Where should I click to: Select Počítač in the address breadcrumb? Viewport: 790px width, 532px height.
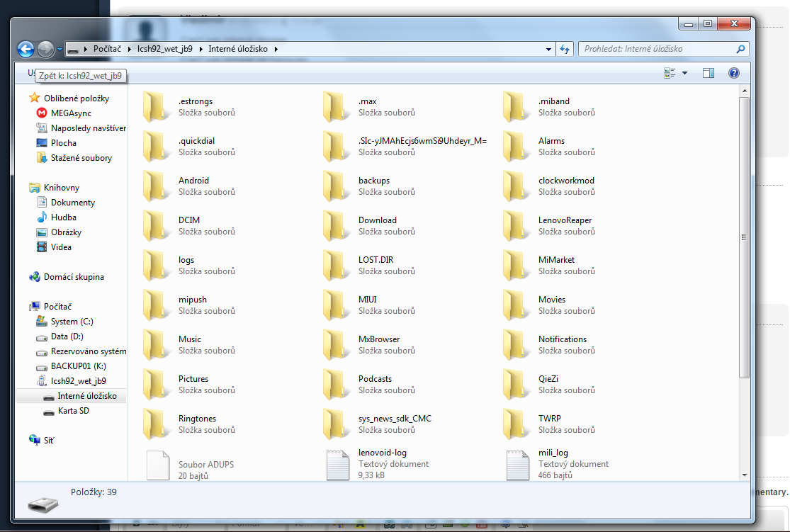tap(107, 49)
